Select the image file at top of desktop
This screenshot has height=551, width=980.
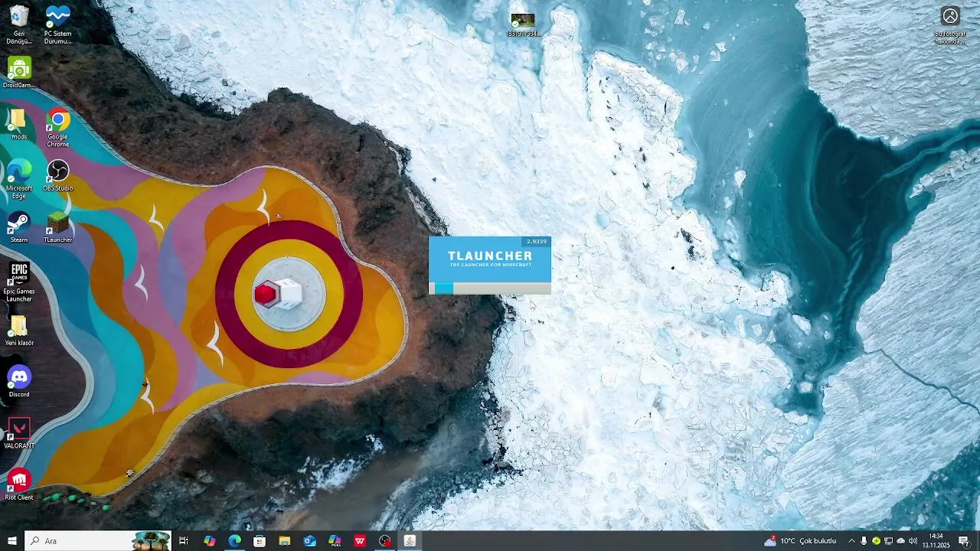tap(524, 24)
